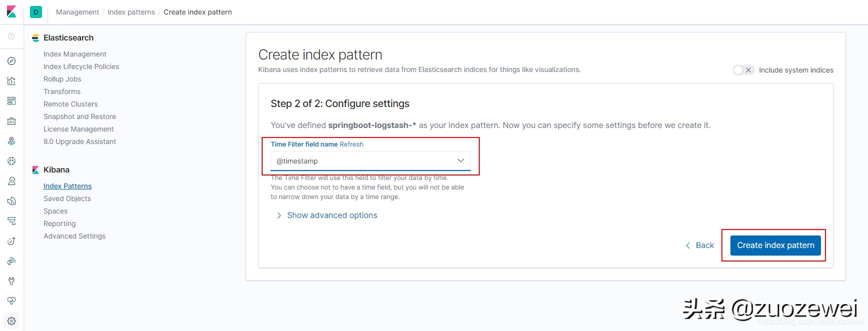Open Time Filter field name dropdown
This screenshot has width=868, height=331.
tap(370, 161)
